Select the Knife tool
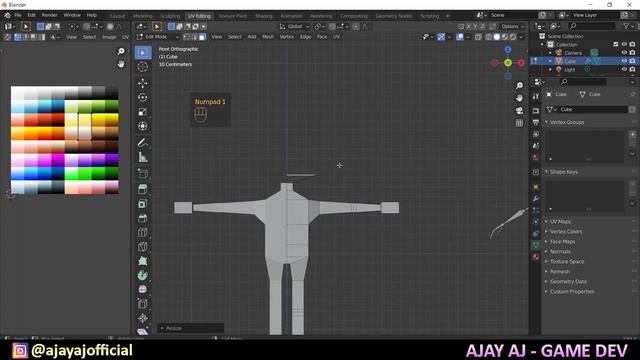 point(143,247)
